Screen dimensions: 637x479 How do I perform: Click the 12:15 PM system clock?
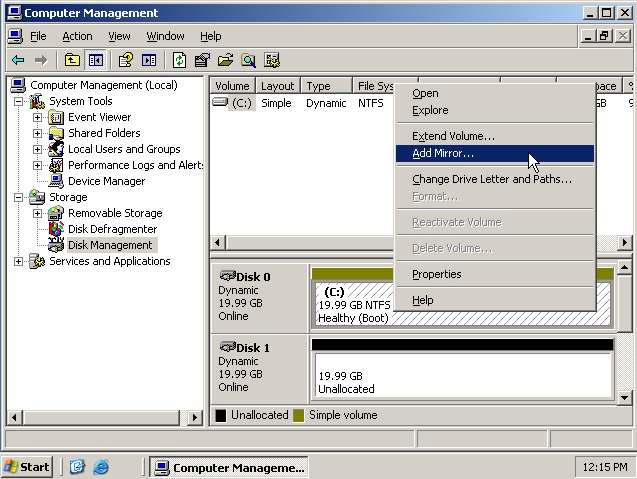tap(605, 467)
